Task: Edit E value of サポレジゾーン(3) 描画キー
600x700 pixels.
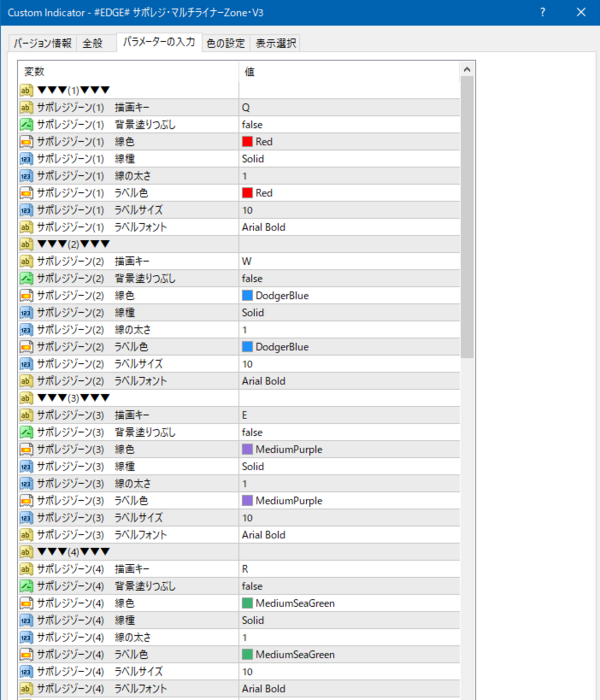Action: 349,415
